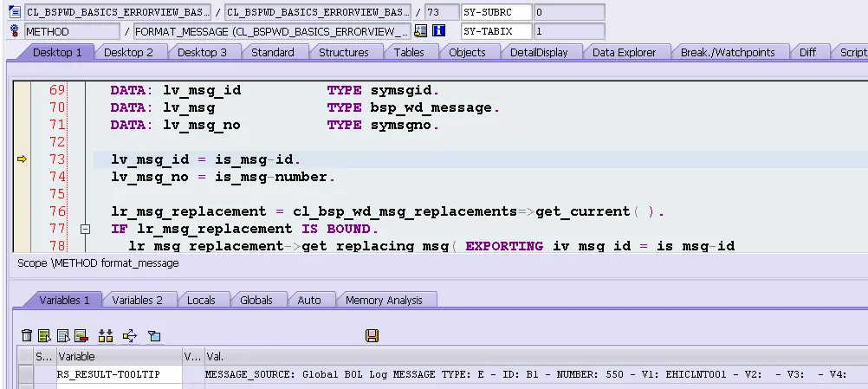The width and height of the screenshot is (868, 389).
Task: Click code line 'lv_msg_no = is_msg-number.'
Action: [x=223, y=177]
